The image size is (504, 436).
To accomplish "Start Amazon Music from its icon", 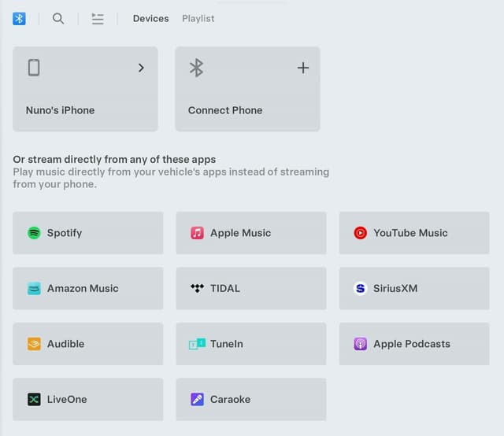I will coord(34,289).
